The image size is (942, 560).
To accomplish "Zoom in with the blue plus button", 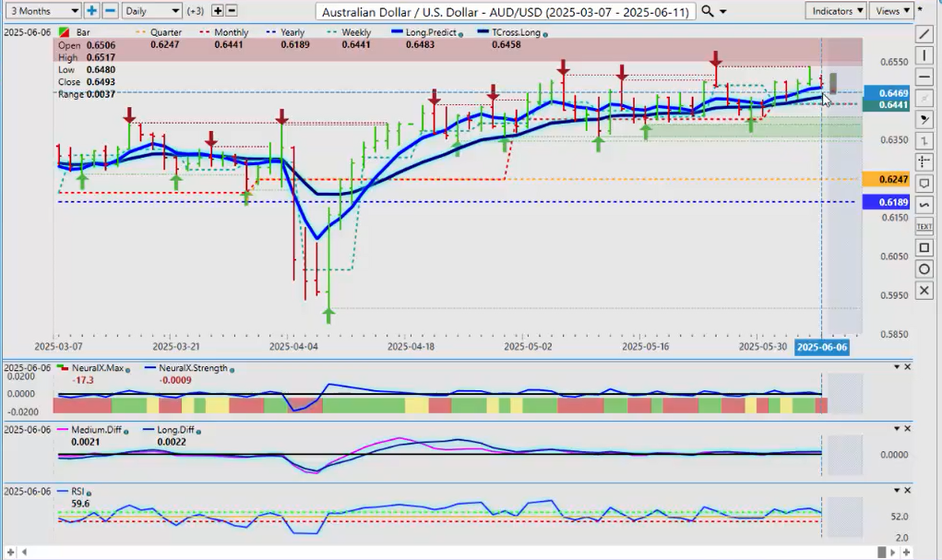I will coord(91,11).
